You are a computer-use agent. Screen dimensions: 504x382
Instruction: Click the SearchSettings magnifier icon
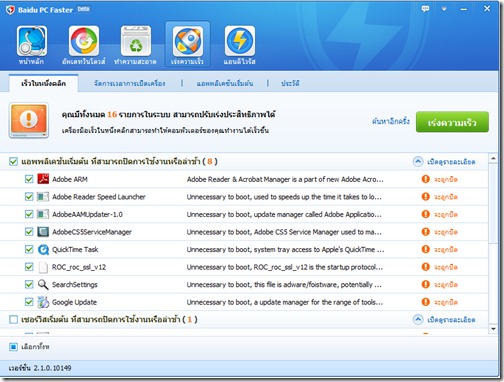43,284
